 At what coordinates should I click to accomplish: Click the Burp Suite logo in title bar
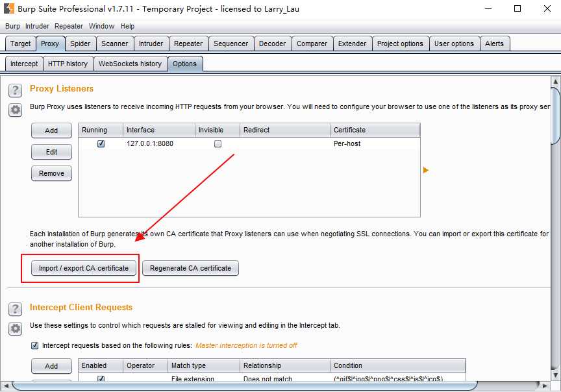8,8
